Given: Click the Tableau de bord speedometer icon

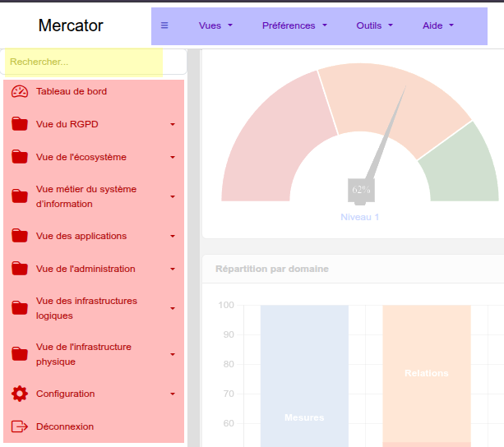Looking at the screenshot, I should (x=20, y=91).
